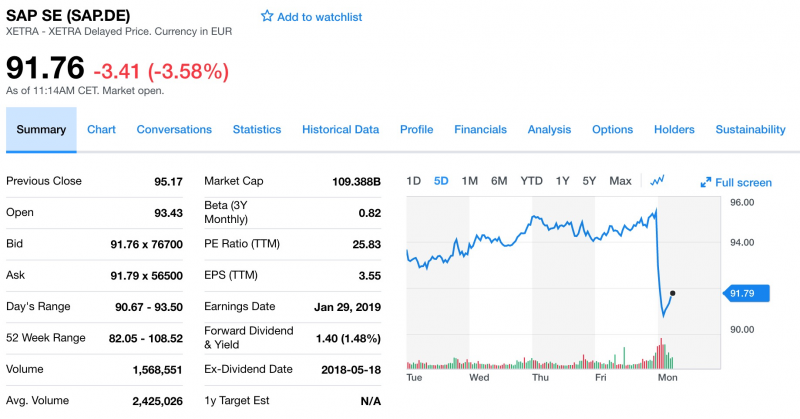Viewport: 800px width, 419px height.
Task: Click the SAP SE (SAP.DE) title
Action: [x=68, y=15]
